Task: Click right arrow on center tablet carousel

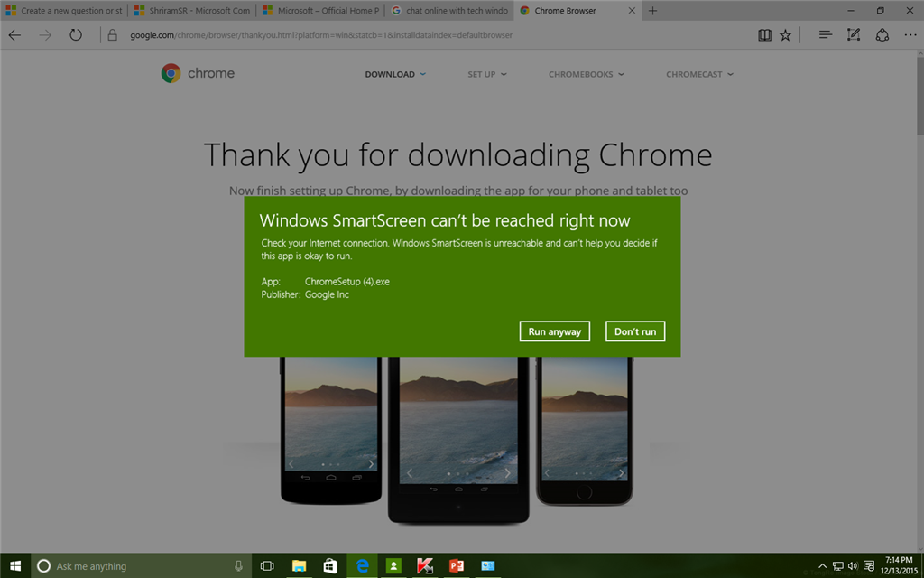Action: tap(507, 473)
